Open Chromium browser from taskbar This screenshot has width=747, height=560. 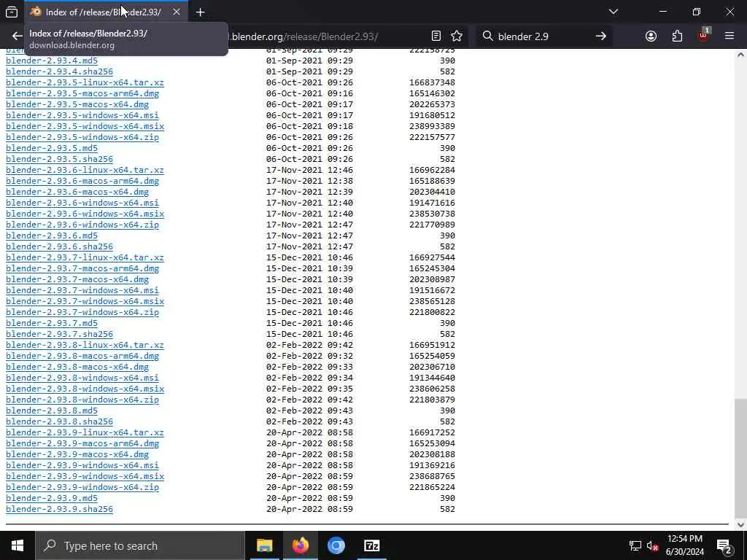(336, 545)
